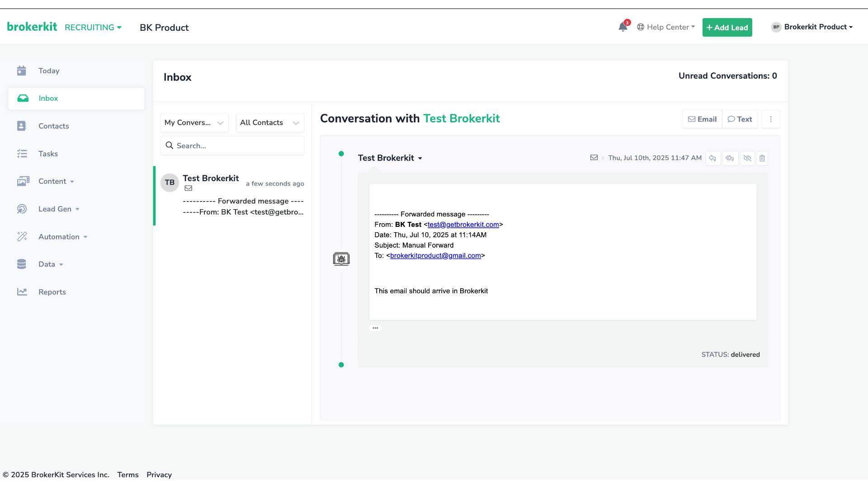Open Test Brokerkit contact from conversation title
Screen dimensions: 868x488
461,118
